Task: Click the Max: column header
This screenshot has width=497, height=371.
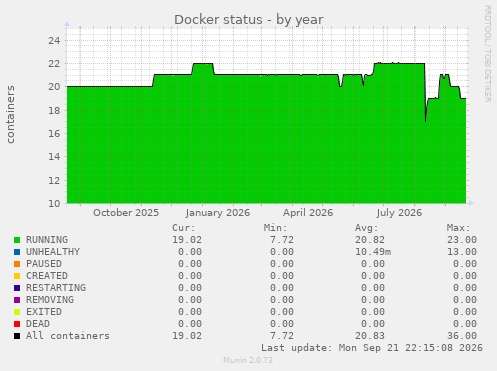Action: (458, 228)
